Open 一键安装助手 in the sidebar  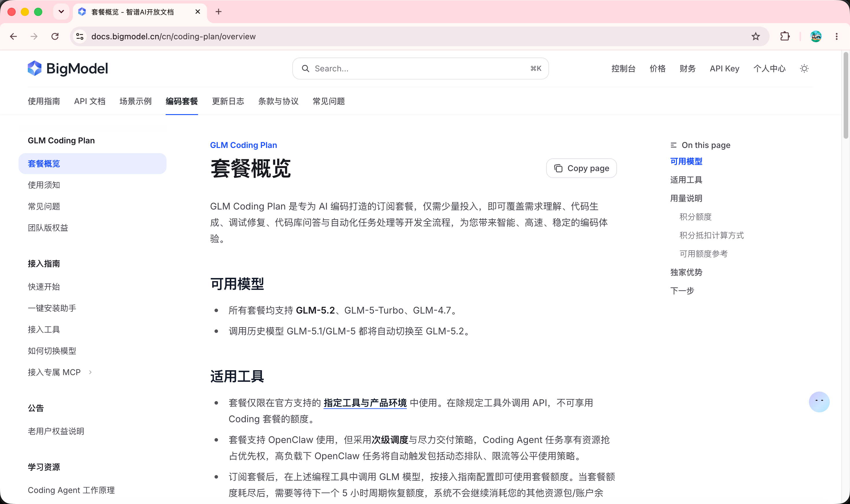(52, 308)
